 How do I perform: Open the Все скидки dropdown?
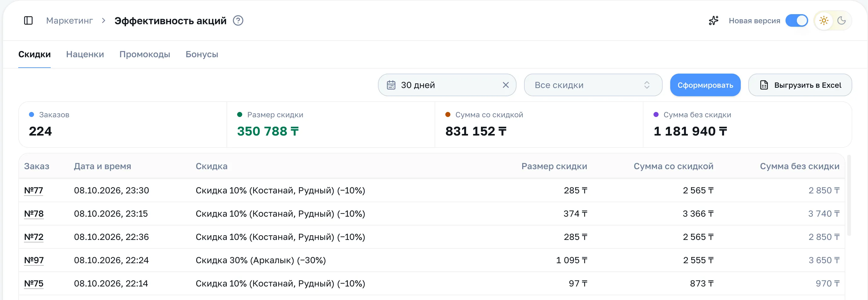[x=593, y=85]
